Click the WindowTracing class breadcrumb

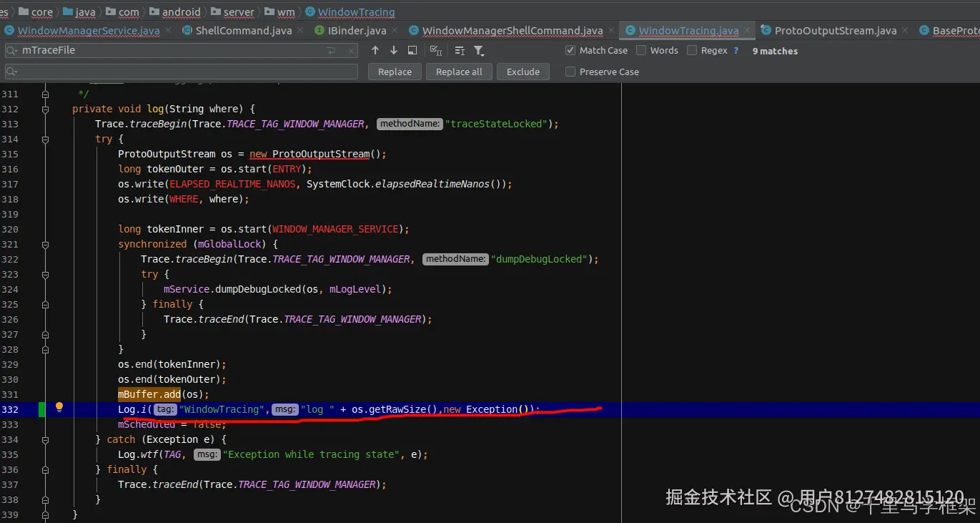pyautogui.click(x=350, y=11)
